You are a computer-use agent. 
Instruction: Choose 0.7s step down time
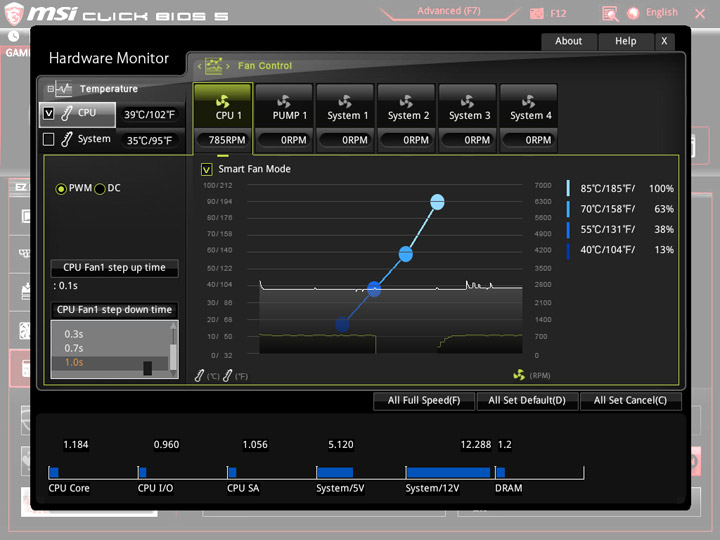pos(74,349)
